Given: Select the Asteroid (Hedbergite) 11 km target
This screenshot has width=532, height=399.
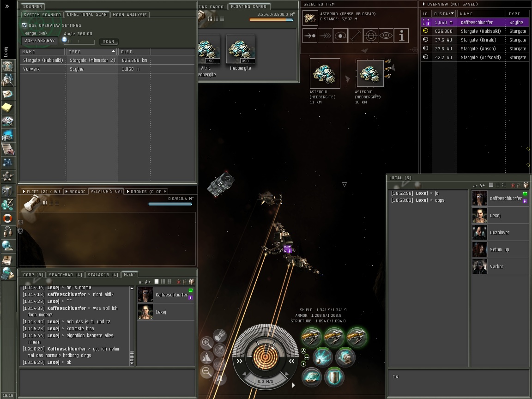Looking at the screenshot, I should pos(325,73).
